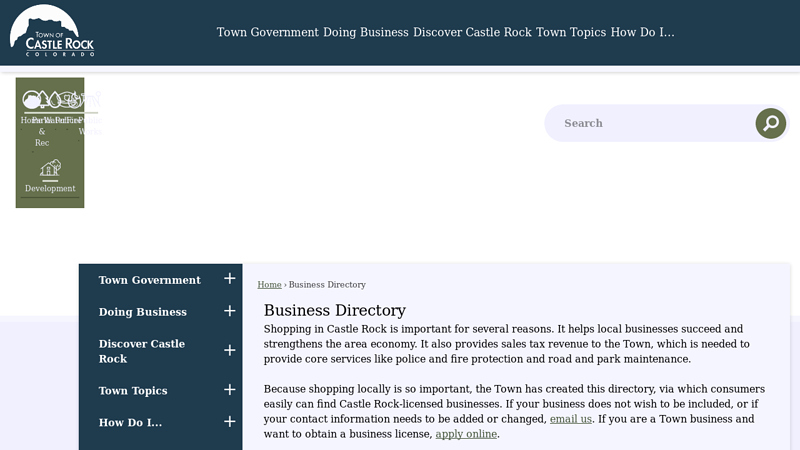Open How Do I... top menu

[x=642, y=32]
